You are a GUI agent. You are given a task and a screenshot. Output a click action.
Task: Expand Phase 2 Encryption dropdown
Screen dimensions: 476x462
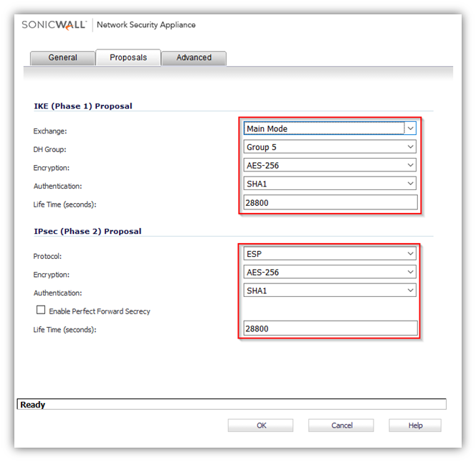tap(329, 272)
